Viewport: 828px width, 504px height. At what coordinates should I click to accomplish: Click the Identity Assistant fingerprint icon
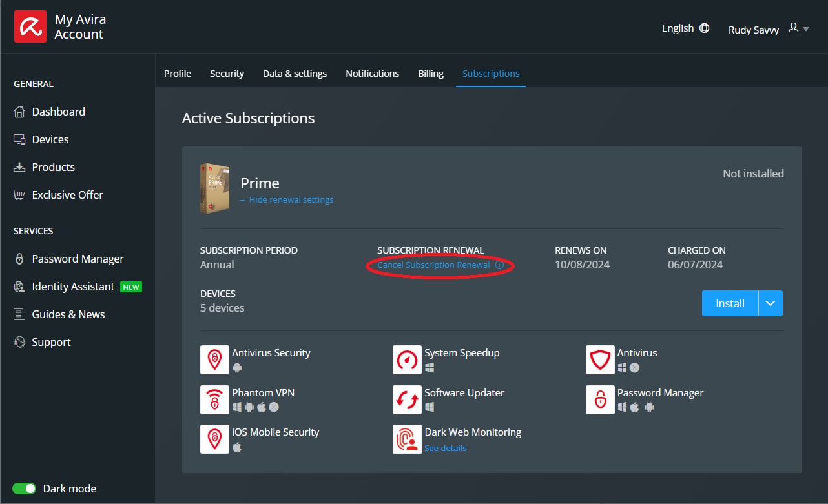click(x=19, y=287)
